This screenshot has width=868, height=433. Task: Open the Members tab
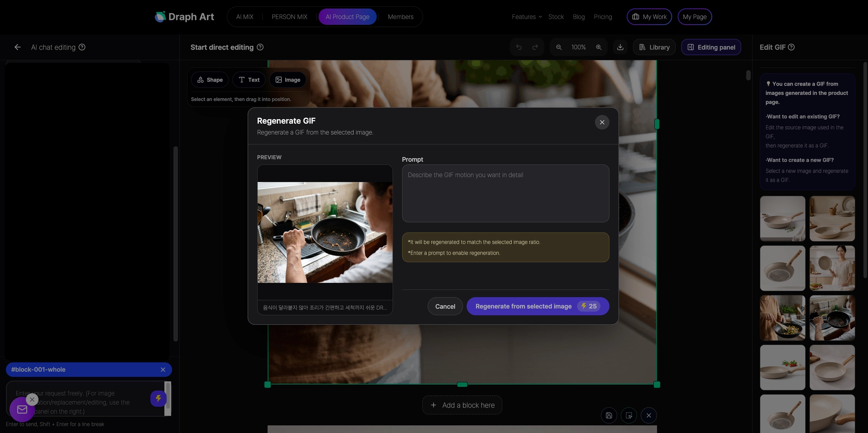point(401,17)
